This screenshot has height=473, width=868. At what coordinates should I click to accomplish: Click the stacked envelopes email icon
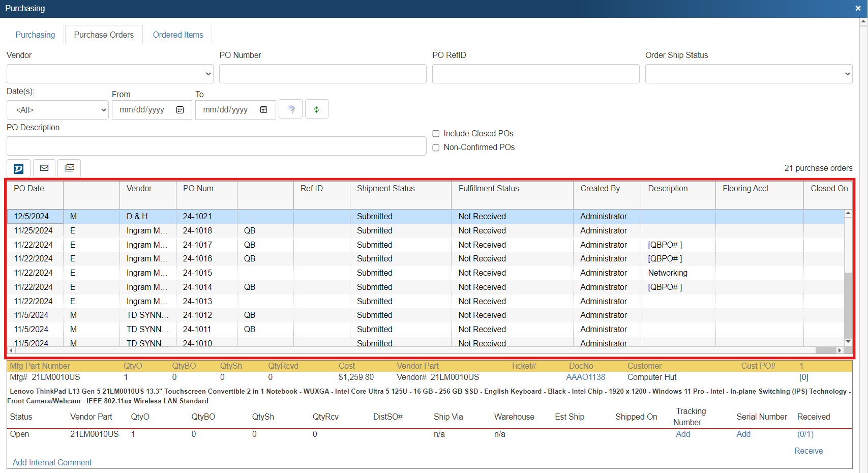[70, 168]
